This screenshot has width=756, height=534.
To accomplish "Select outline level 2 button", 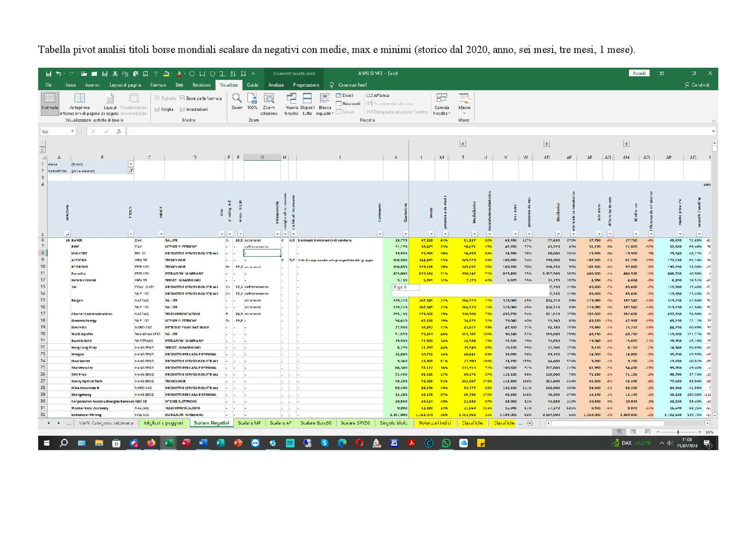I will click(x=42, y=150).
